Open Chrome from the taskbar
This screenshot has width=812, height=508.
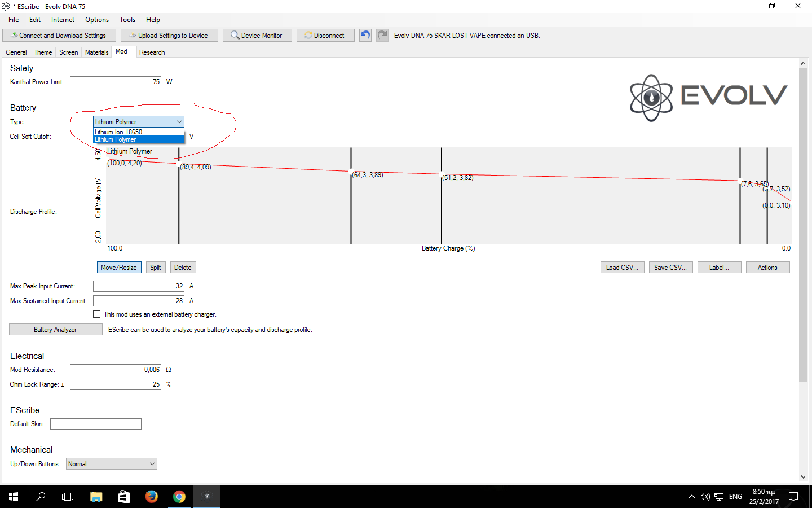[x=179, y=497]
